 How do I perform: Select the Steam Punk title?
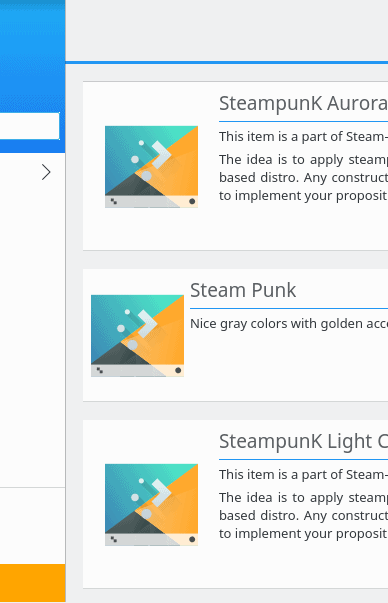[x=243, y=290]
